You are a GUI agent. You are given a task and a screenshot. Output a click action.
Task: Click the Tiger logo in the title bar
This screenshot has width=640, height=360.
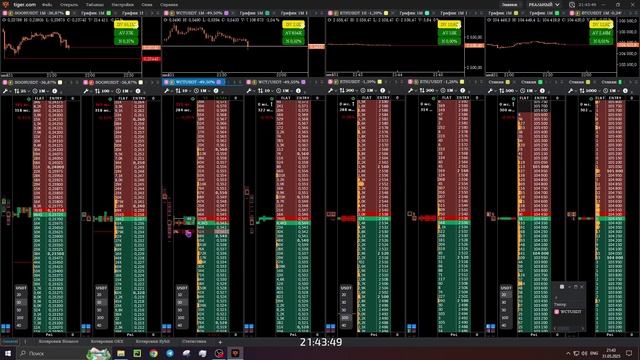[6, 4]
